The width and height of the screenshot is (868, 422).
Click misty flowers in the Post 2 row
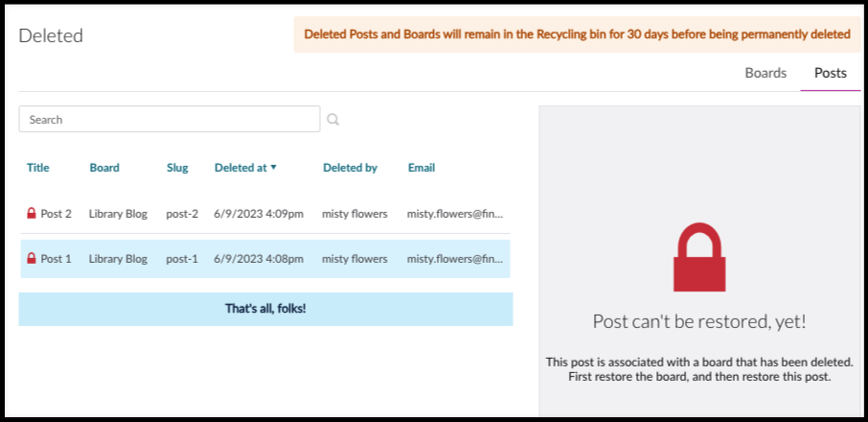pyautogui.click(x=354, y=214)
